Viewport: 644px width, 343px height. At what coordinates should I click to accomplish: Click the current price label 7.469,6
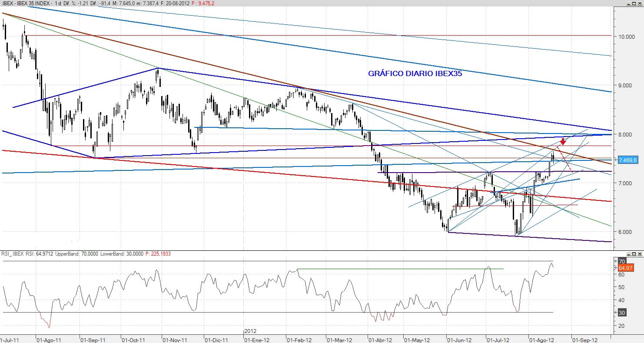[x=628, y=160]
